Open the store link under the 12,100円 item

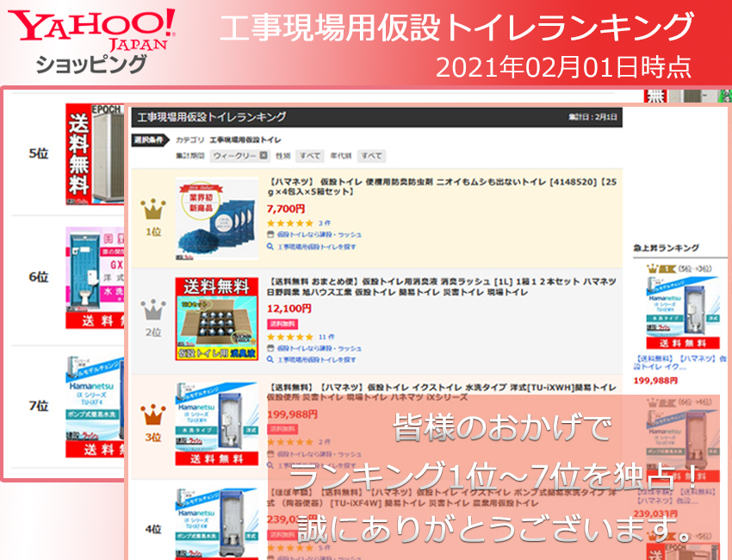[319, 348]
